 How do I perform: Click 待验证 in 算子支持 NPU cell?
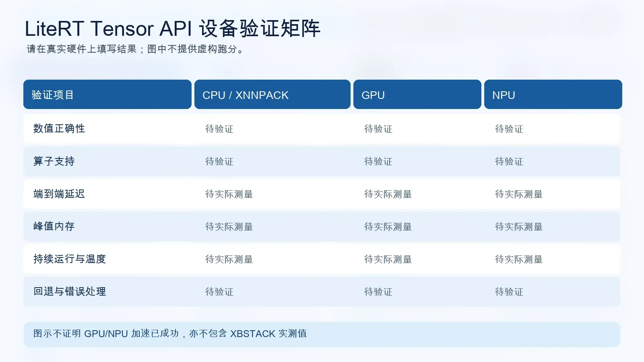click(509, 162)
